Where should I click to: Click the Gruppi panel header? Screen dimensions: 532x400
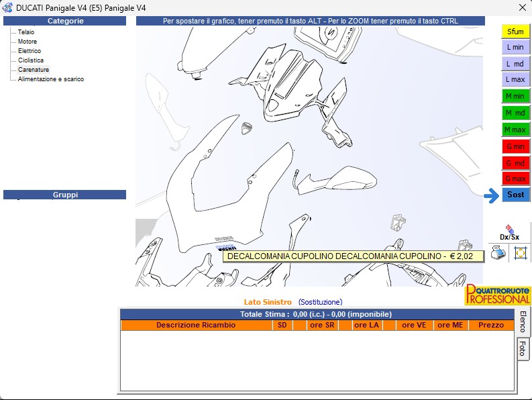point(65,195)
